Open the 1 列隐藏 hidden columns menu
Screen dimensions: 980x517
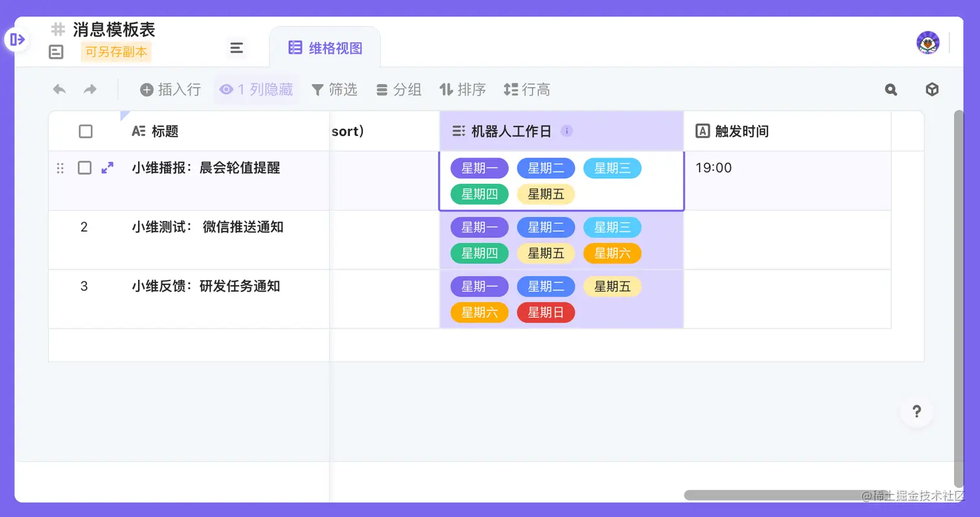click(256, 89)
